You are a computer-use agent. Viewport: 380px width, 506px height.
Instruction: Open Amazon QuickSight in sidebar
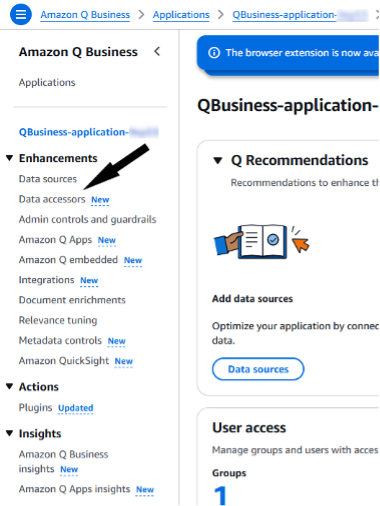point(64,361)
